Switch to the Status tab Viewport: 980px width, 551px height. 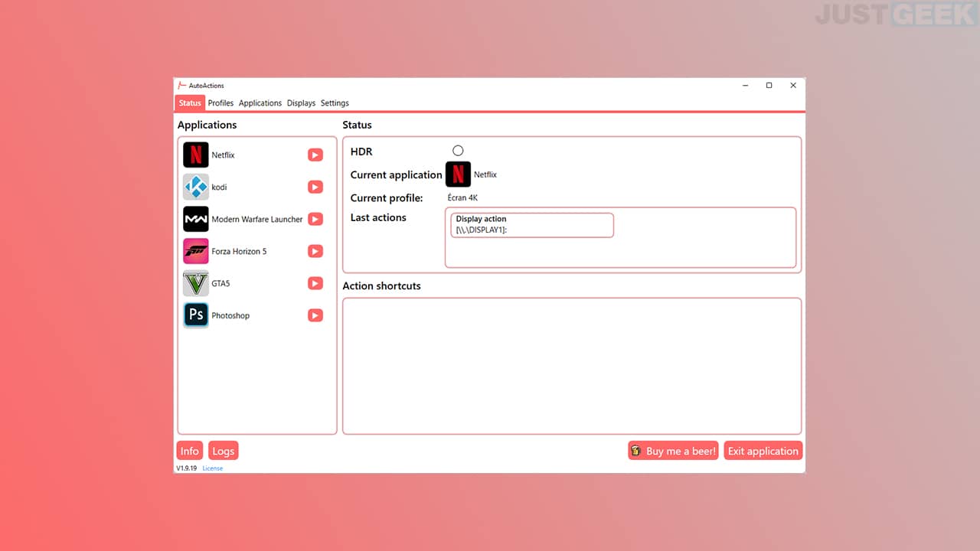click(x=190, y=103)
